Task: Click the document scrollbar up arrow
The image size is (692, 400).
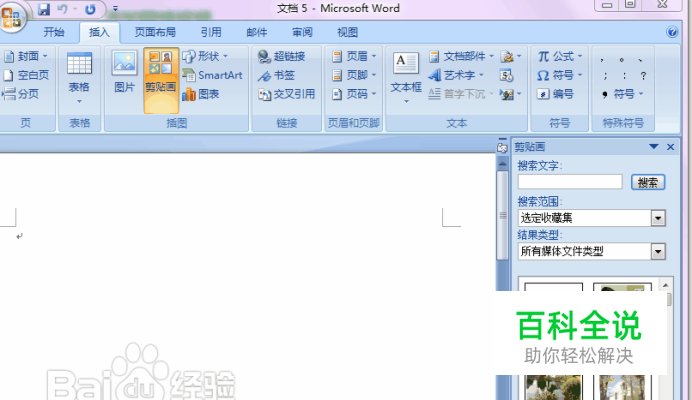Action: [x=502, y=163]
